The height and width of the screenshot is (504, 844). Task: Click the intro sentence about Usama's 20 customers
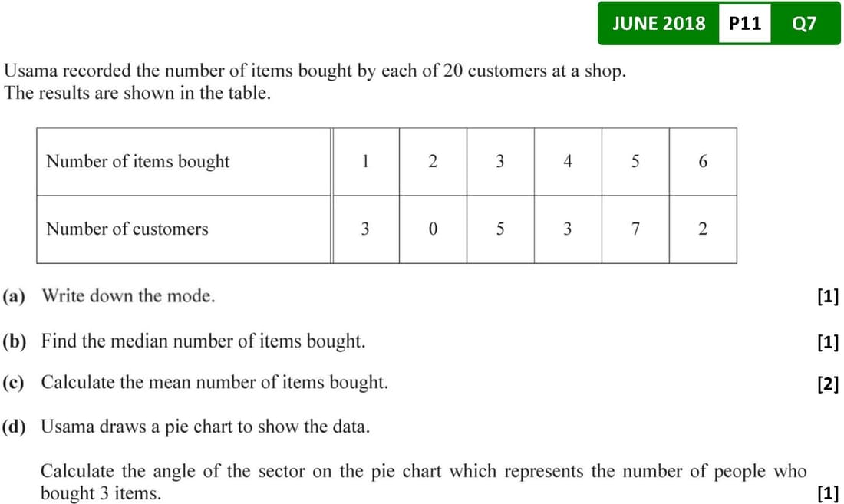(315, 72)
